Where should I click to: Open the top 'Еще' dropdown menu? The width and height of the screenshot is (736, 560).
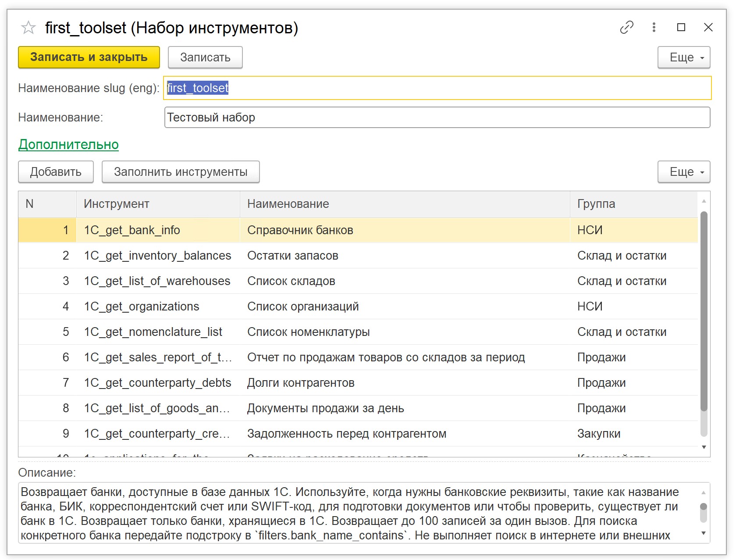click(x=684, y=57)
